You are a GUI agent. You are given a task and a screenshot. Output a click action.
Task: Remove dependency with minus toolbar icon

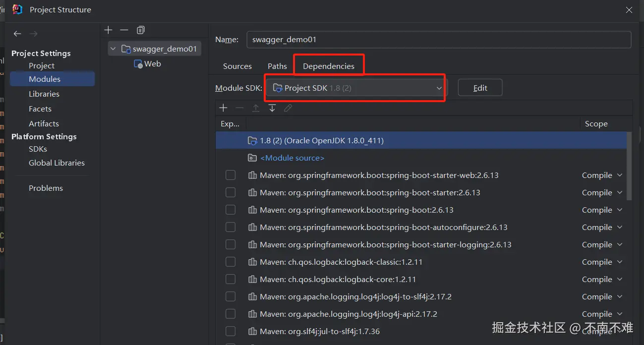tap(239, 108)
